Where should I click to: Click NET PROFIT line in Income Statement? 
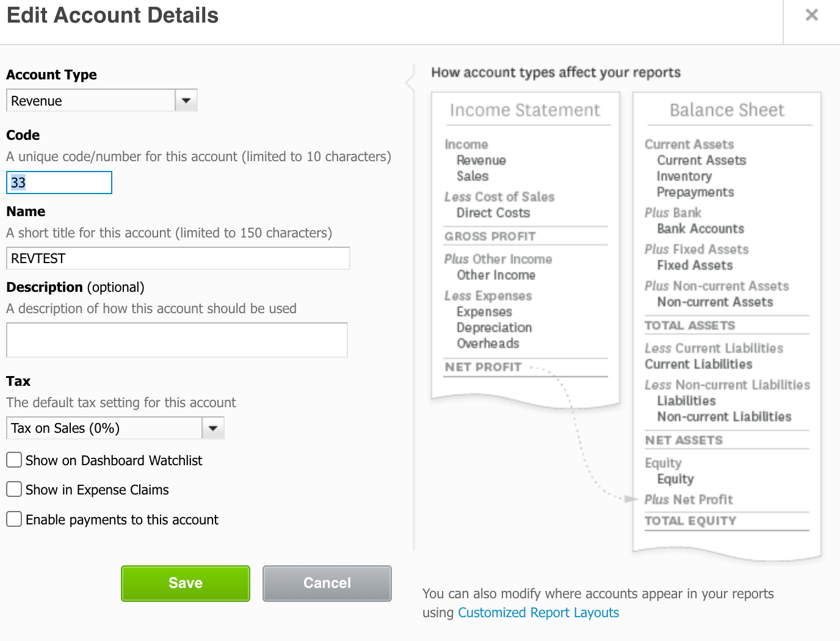[483, 367]
